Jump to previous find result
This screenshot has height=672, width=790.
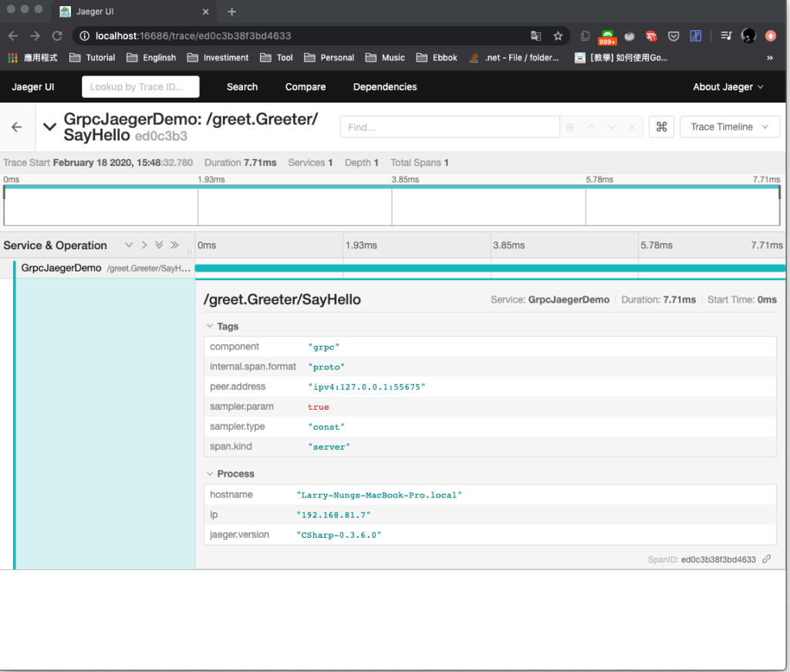[x=591, y=127]
